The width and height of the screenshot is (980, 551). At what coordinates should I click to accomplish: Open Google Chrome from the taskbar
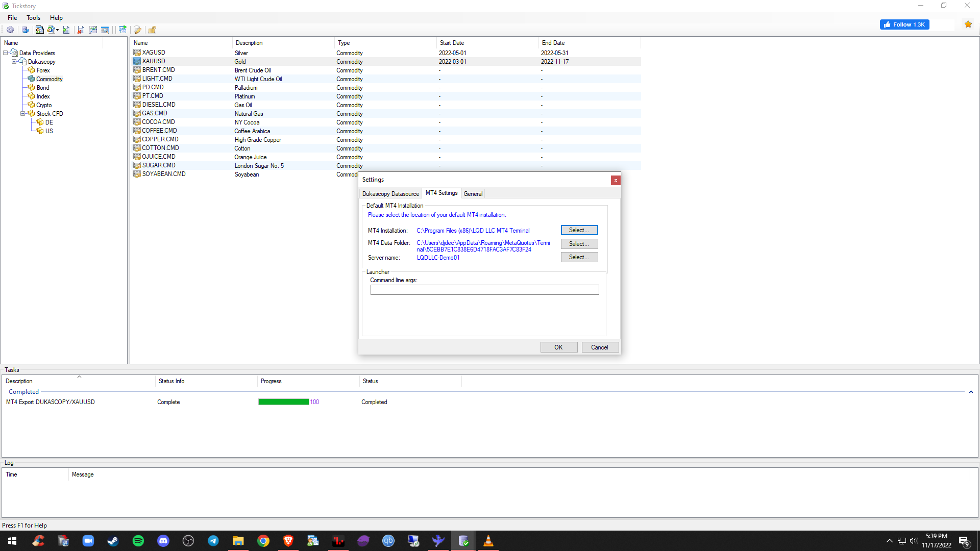point(263,541)
